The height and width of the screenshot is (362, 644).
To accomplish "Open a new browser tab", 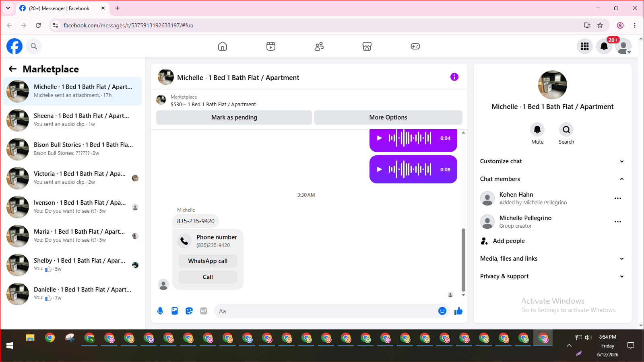I will tap(118, 8).
